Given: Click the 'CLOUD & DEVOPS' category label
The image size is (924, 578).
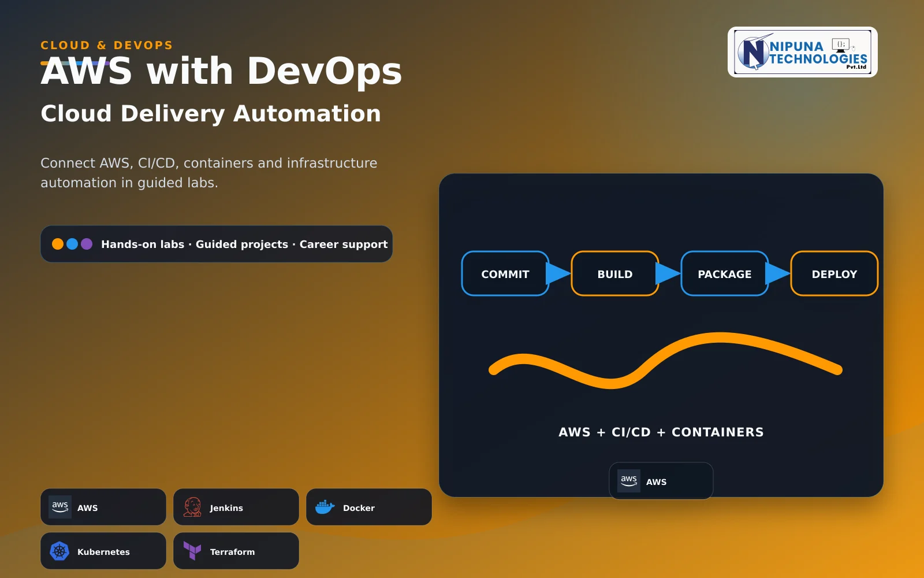Looking at the screenshot, I should (107, 45).
